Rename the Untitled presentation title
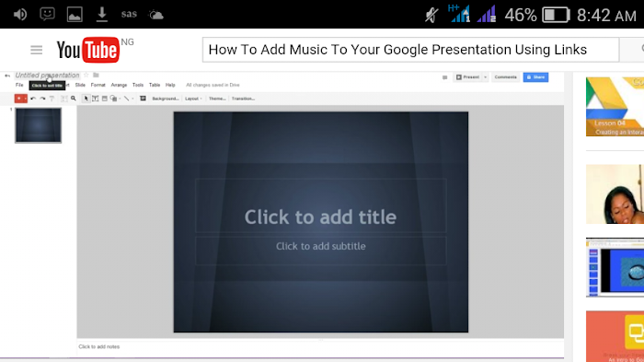The width and height of the screenshot is (644, 362). [47, 75]
